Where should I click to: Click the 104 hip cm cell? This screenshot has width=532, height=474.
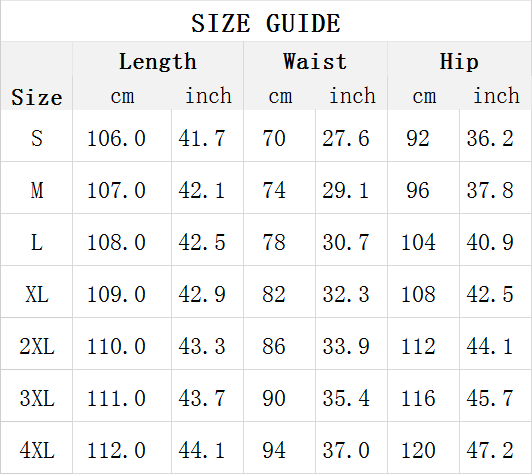tap(418, 242)
